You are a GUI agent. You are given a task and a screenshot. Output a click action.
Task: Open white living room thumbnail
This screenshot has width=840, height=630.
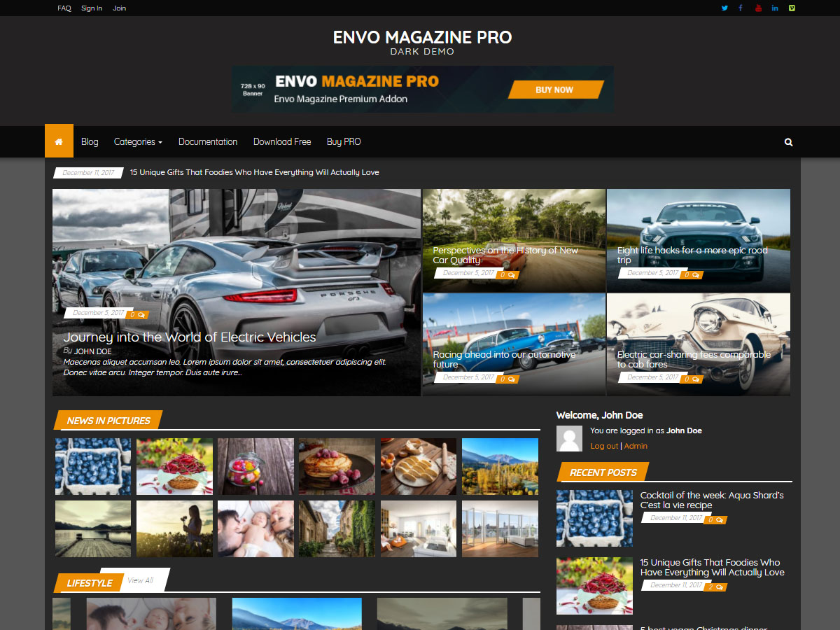tap(419, 528)
